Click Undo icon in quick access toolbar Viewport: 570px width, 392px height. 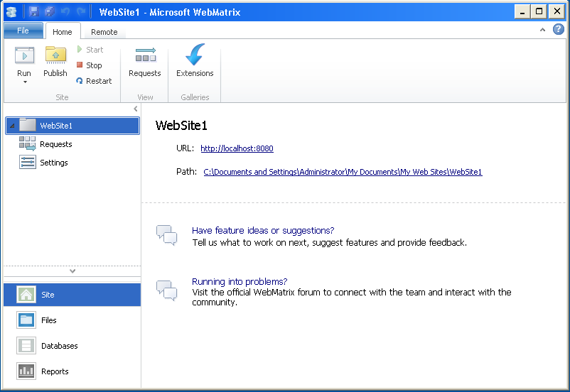click(x=65, y=11)
